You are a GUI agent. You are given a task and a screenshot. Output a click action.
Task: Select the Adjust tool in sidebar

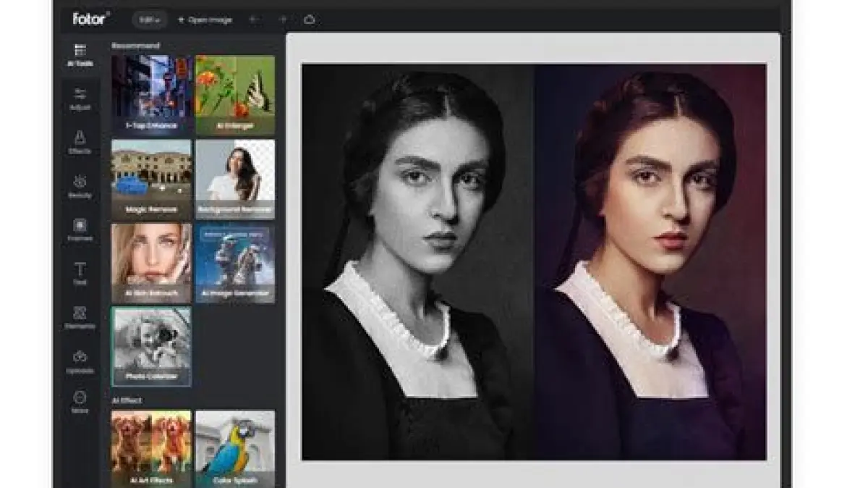click(x=80, y=98)
